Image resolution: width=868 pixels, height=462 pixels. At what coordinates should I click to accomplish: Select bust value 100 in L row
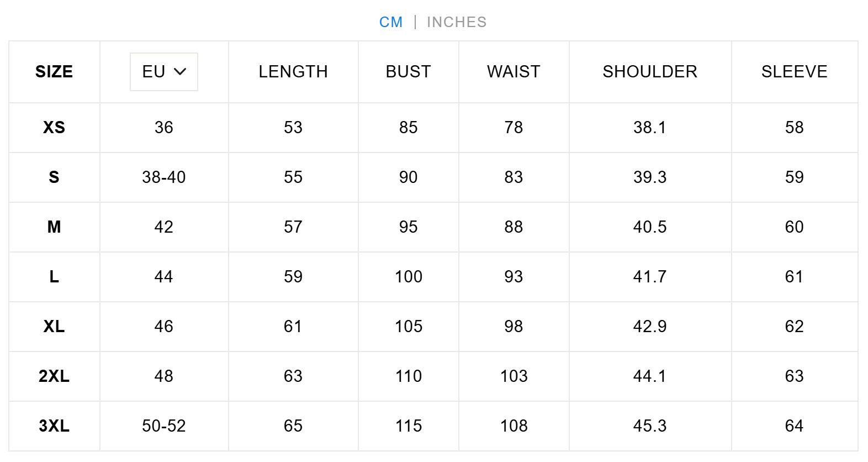click(x=408, y=277)
